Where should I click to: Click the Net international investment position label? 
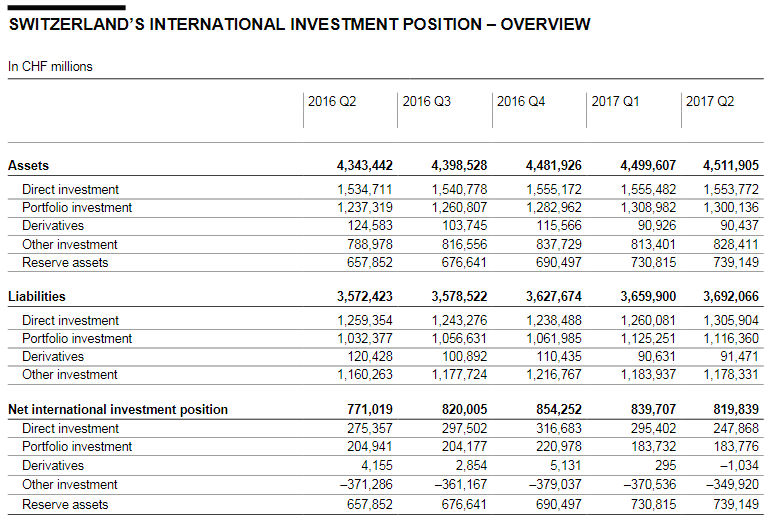point(118,410)
